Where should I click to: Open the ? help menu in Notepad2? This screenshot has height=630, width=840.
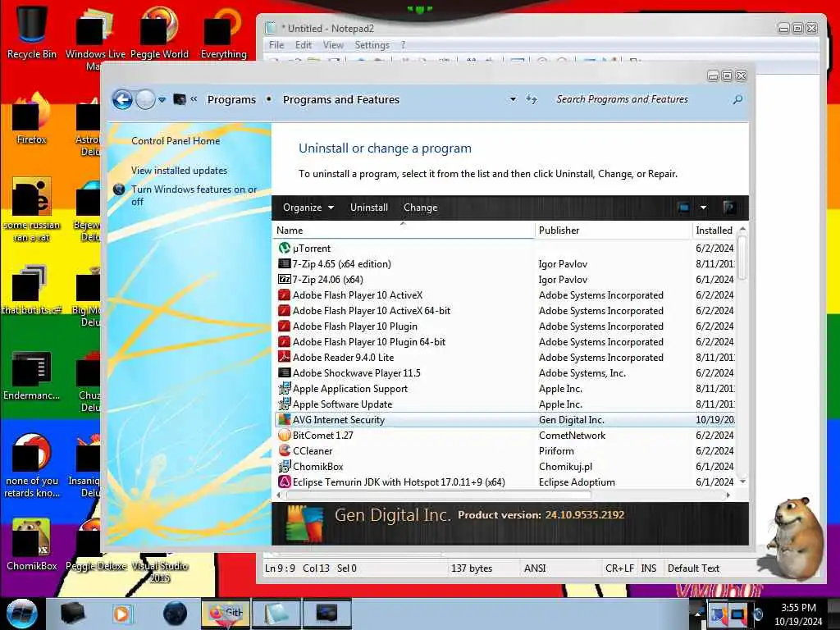[x=403, y=45]
